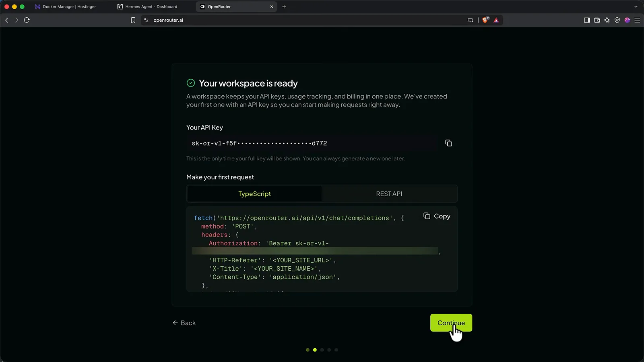
Task: Open Leo AI sparkle icon
Action: click(607, 20)
